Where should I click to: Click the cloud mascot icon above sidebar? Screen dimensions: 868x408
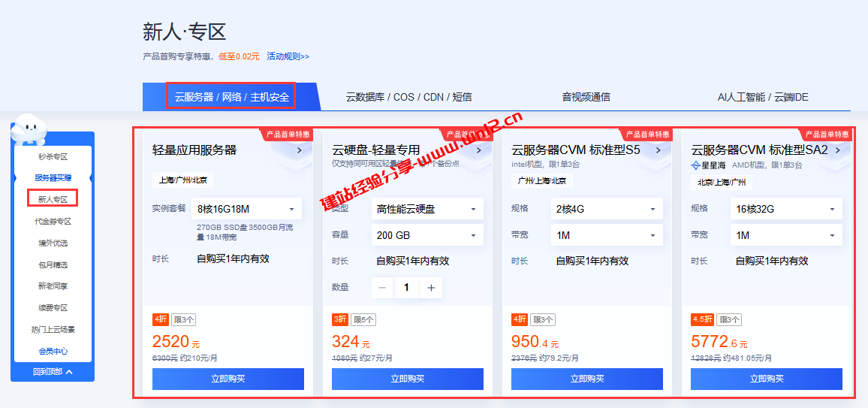(29, 128)
